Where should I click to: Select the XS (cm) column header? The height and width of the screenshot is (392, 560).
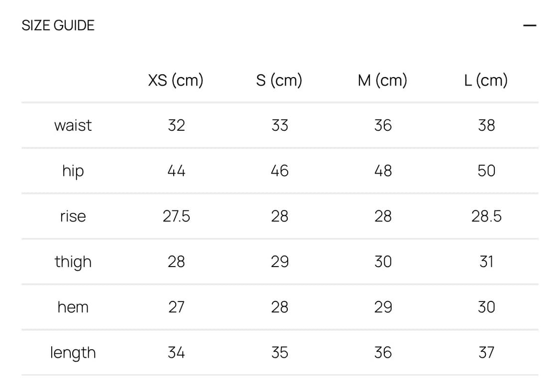[176, 80]
